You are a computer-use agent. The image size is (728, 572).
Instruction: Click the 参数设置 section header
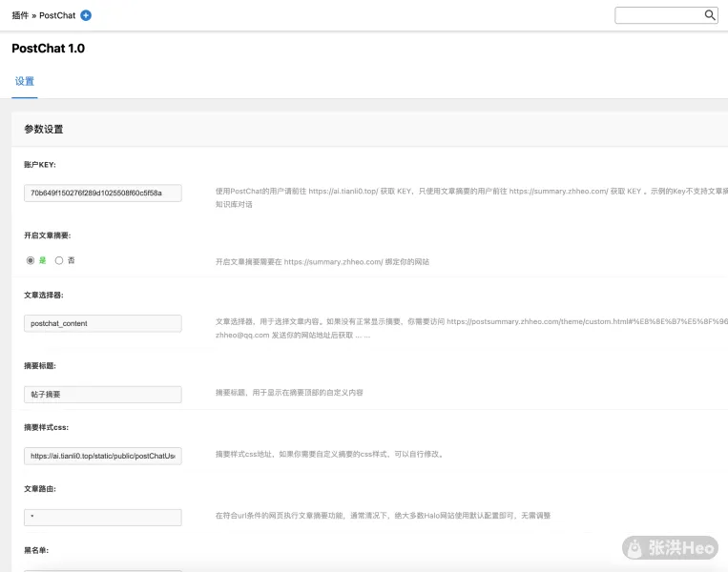(44, 130)
